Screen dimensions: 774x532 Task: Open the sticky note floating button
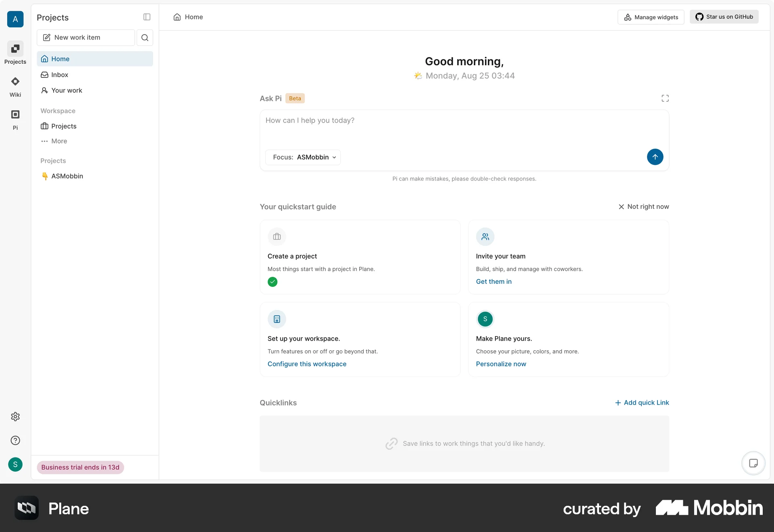click(753, 463)
